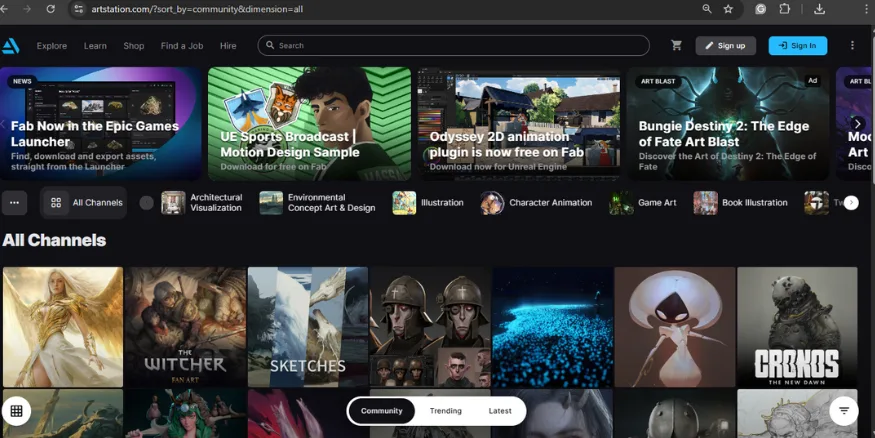Click the Sign up button
Viewport: 875px width, 438px height.
click(725, 46)
